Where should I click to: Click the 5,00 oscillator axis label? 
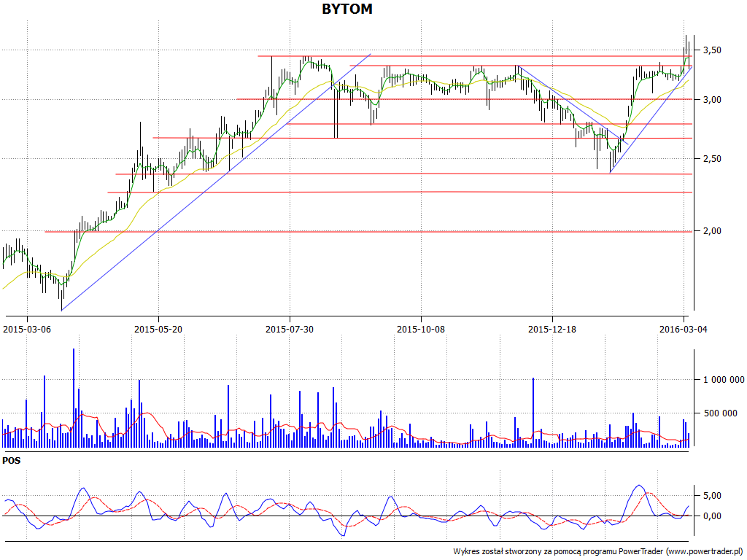(x=712, y=496)
